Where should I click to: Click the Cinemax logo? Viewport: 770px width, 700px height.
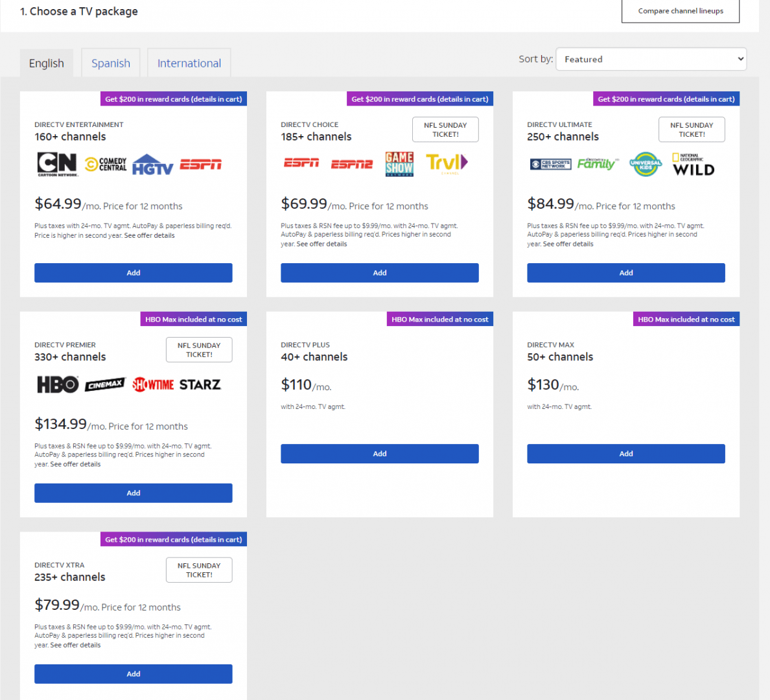[x=105, y=384]
